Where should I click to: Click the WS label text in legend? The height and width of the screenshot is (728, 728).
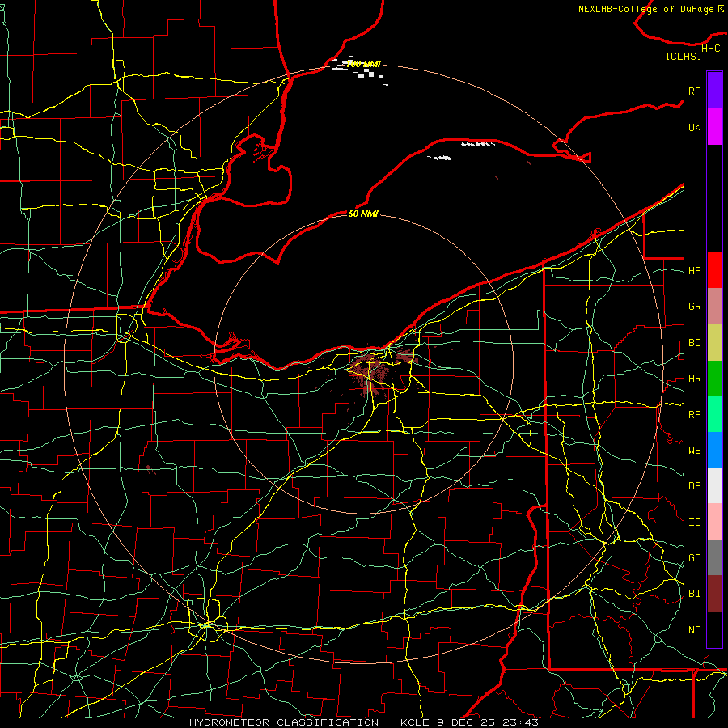click(695, 450)
